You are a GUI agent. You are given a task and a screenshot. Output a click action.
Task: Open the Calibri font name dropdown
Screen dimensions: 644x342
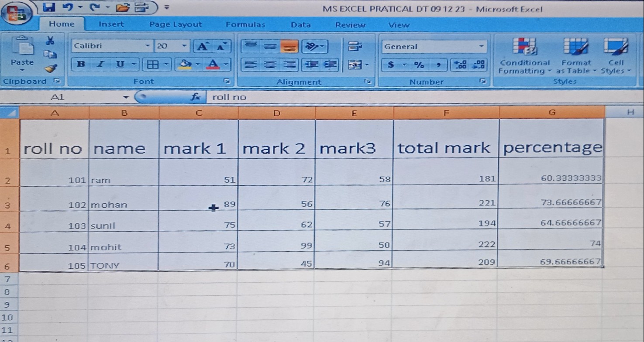pos(147,46)
